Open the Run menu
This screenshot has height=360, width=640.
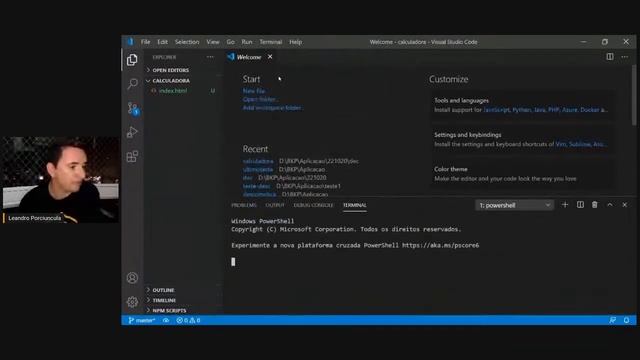click(247, 42)
